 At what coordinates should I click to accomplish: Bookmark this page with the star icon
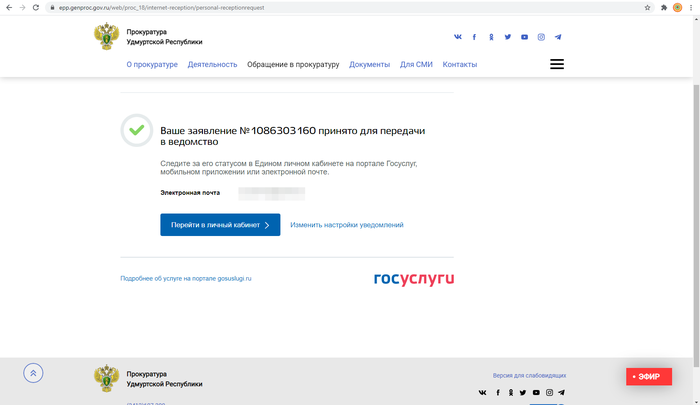647,8
